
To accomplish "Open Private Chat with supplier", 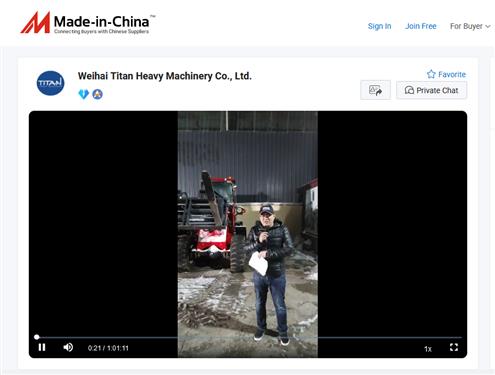I will [431, 90].
